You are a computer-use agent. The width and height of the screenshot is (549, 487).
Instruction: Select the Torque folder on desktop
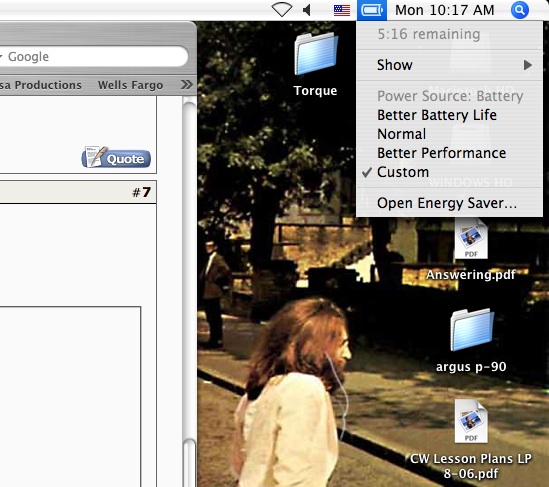click(316, 54)
